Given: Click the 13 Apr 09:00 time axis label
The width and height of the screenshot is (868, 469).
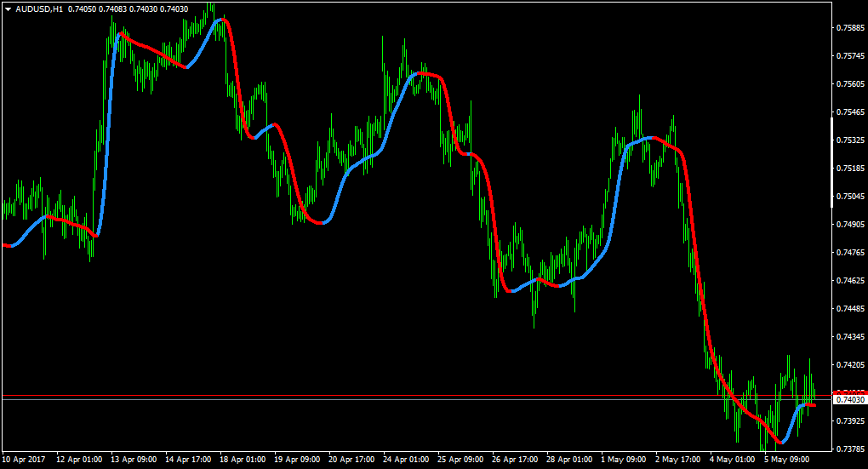Looking at the screenshot, I should [134, 460].
